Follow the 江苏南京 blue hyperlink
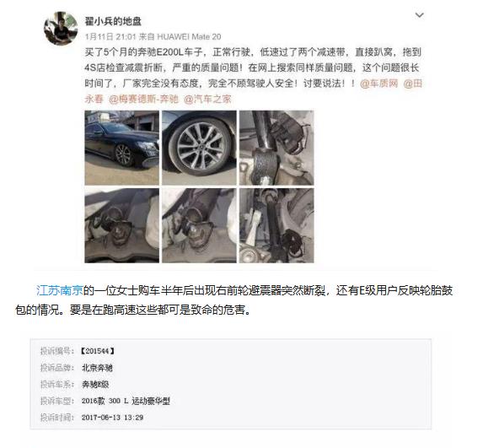 point(60,290)
